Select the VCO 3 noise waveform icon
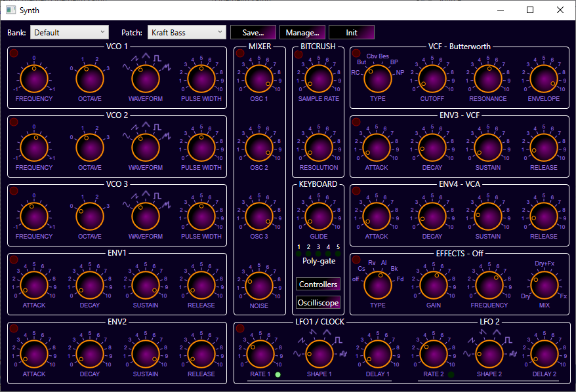The width and height of the screenshot is (576, 392). (167, 205)
